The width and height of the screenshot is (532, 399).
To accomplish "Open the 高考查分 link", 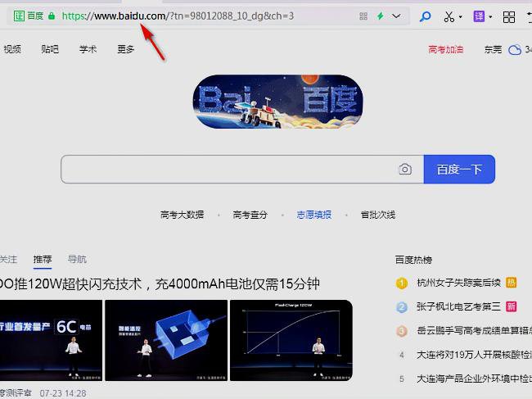I will [x=250, y=215].
